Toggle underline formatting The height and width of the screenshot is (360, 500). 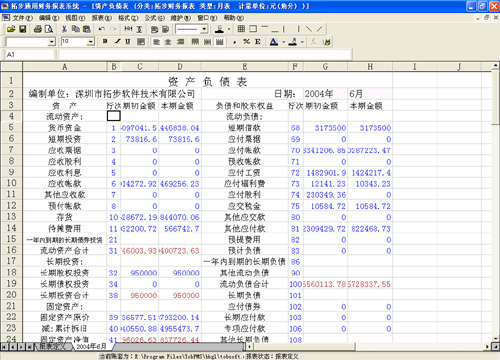coord(128,42)
